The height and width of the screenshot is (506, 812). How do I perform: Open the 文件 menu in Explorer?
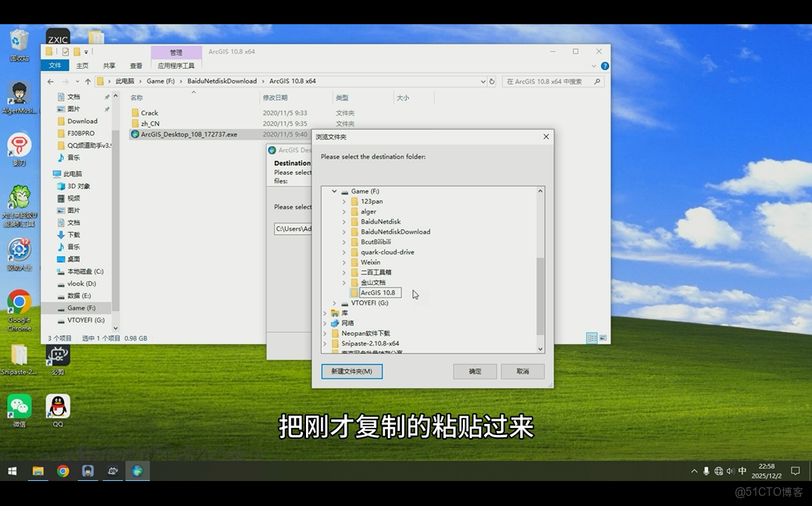(55, 66)
